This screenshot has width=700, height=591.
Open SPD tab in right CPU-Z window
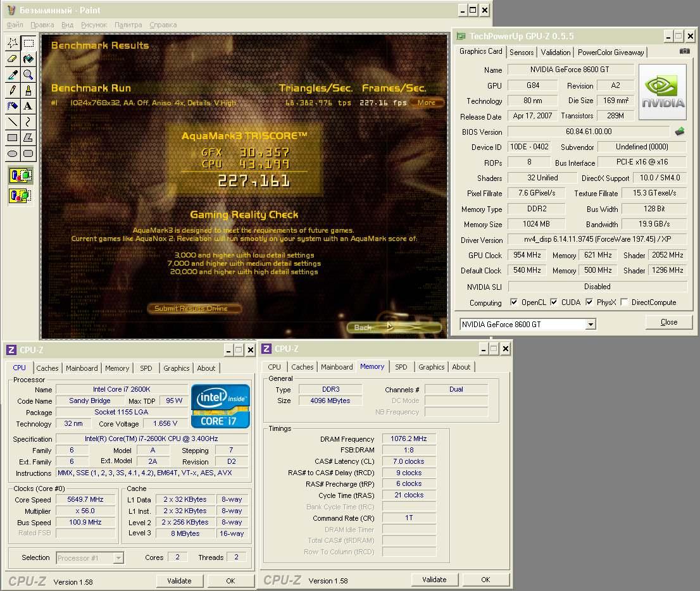click(x=401, y=367)
